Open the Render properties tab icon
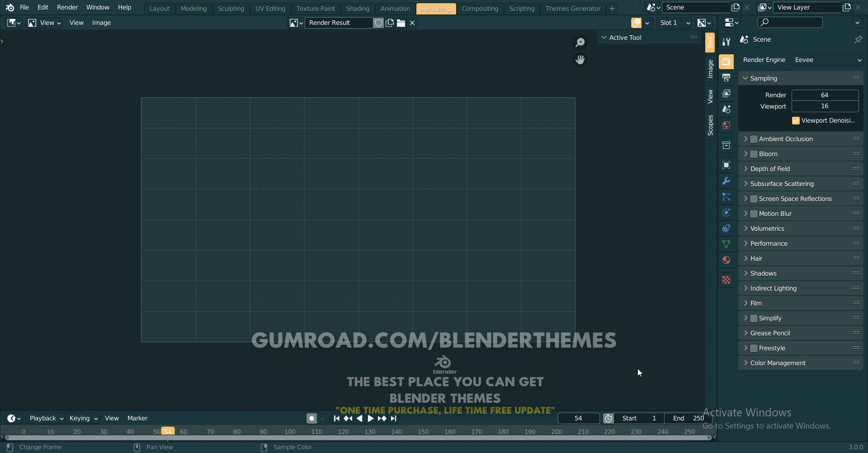Viewport: 868px width, 453px height. coord(726,62)
